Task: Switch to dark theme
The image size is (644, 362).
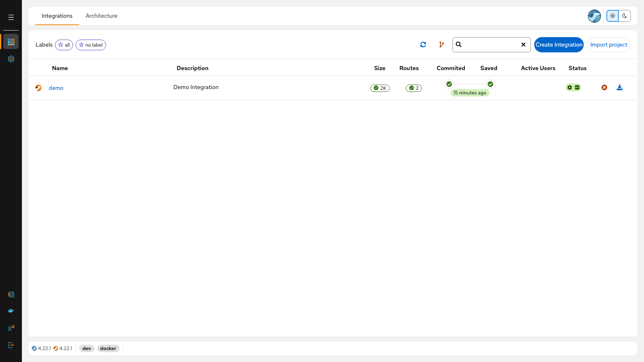Action: coord(625,16)
